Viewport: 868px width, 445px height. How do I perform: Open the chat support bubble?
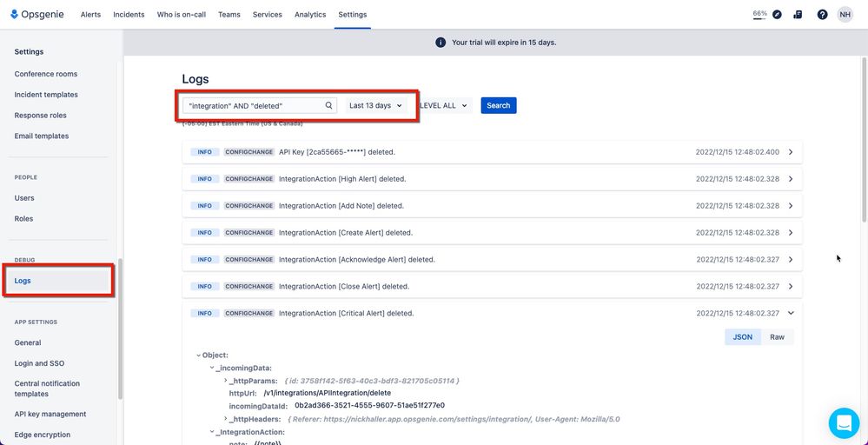tap(844, 423)
